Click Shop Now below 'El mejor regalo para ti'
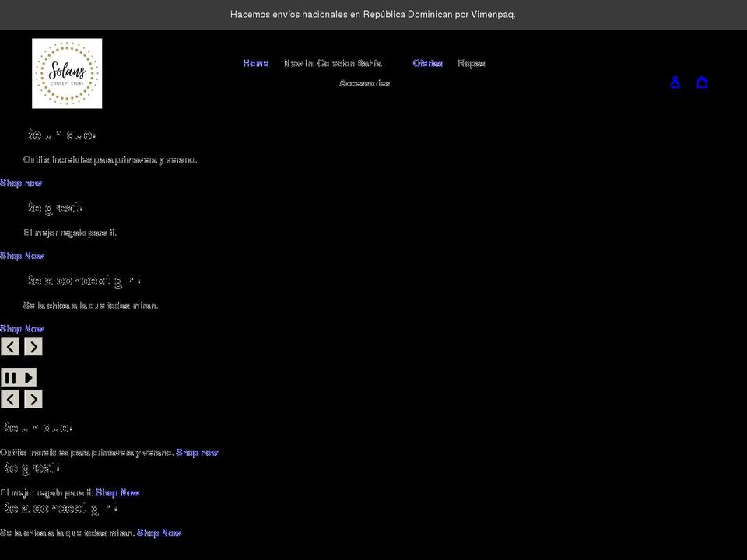This screenshot has width=747, height=560. (x=22, y=255)
